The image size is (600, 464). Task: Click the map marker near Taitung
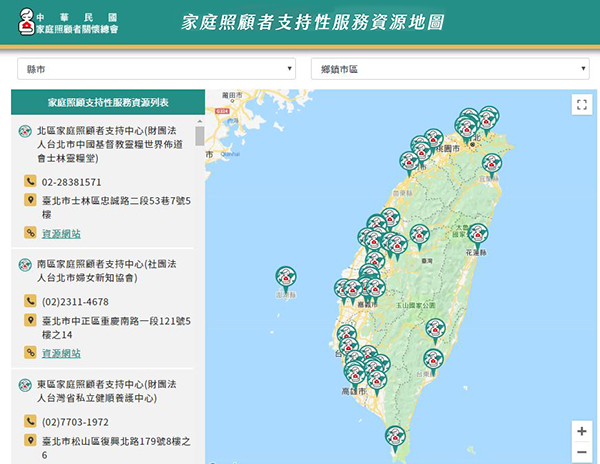(x=434, y=356)
